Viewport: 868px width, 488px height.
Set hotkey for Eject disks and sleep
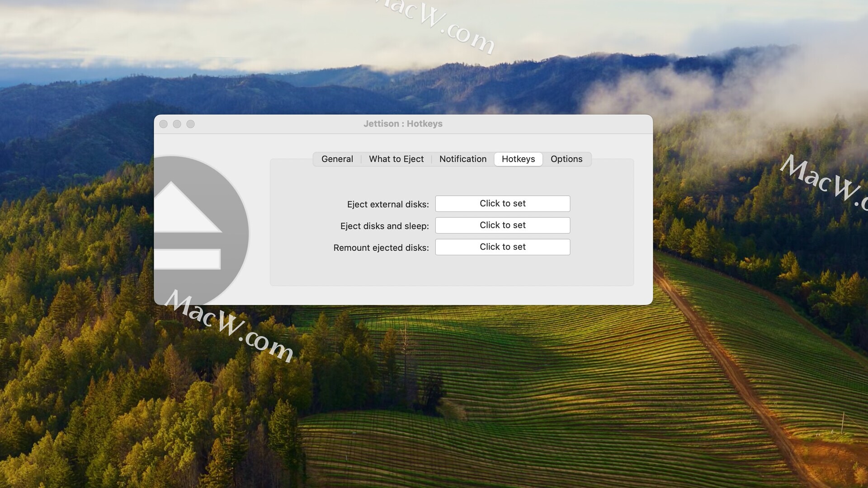(502, 225)
